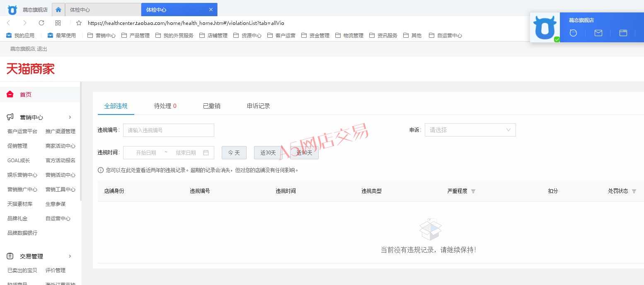Image resolution: width=644 pixels, height=285 pixels.
Task: Filter by 严重程度 using its funnel icon
Action: click(x=473, y=191)
